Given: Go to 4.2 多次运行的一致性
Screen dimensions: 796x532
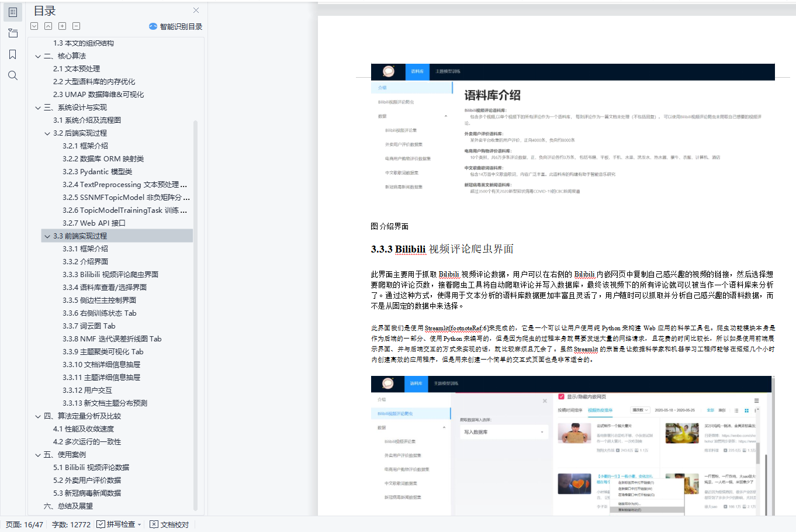Looking at the screenshot, I should [x=87, y=442].
